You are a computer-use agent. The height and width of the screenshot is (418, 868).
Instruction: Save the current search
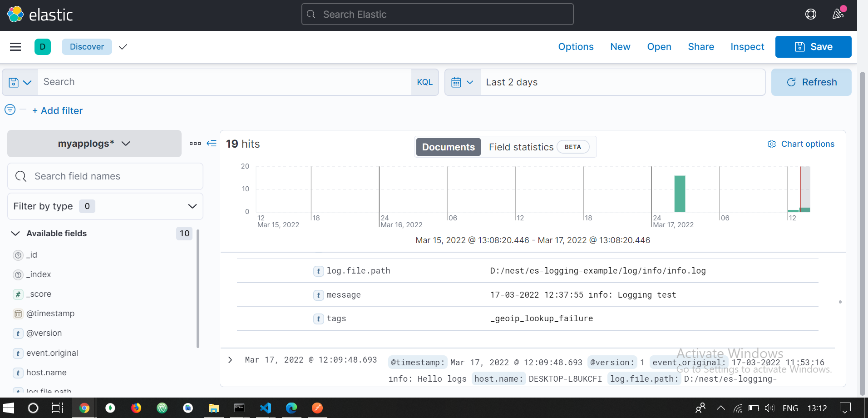814,47
